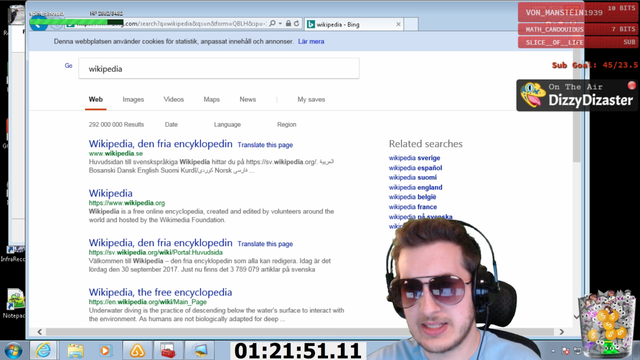Click the Internet Explorer back arrow button
Screen dimensions: 640x360
(39, 24)
